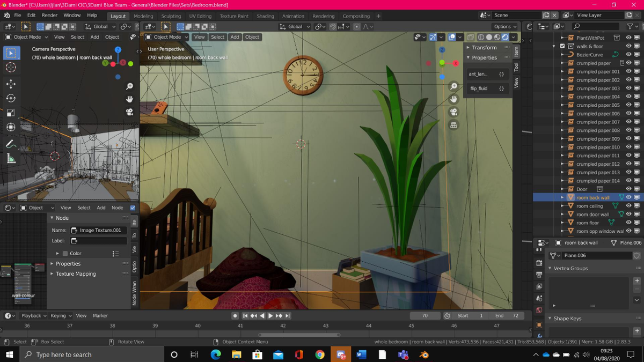Activate the Select Box tool

(x=11, y=53)
